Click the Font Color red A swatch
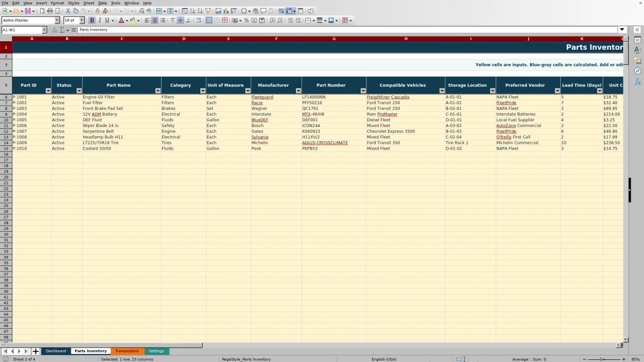Screen dimensions: 644x362 pos(121,20)
